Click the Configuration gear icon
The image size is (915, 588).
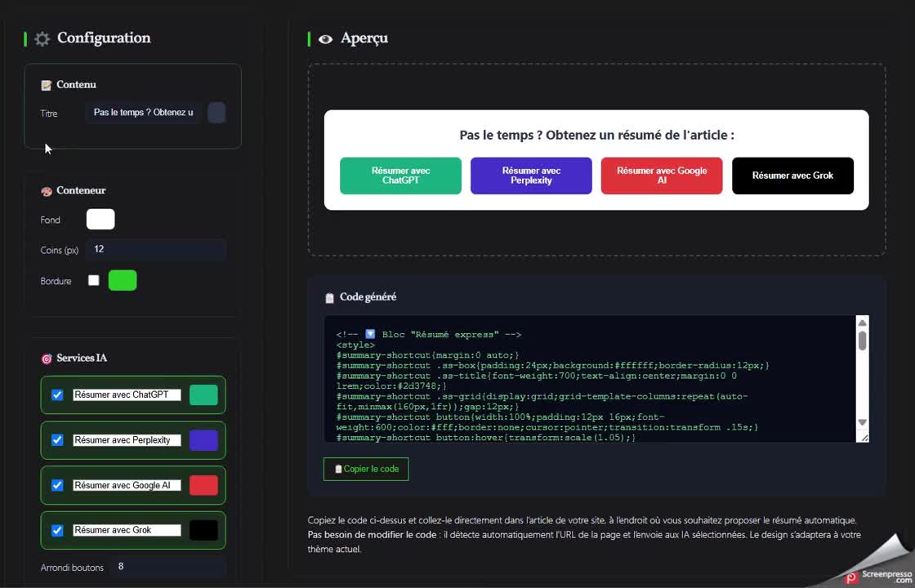[42, 38]
